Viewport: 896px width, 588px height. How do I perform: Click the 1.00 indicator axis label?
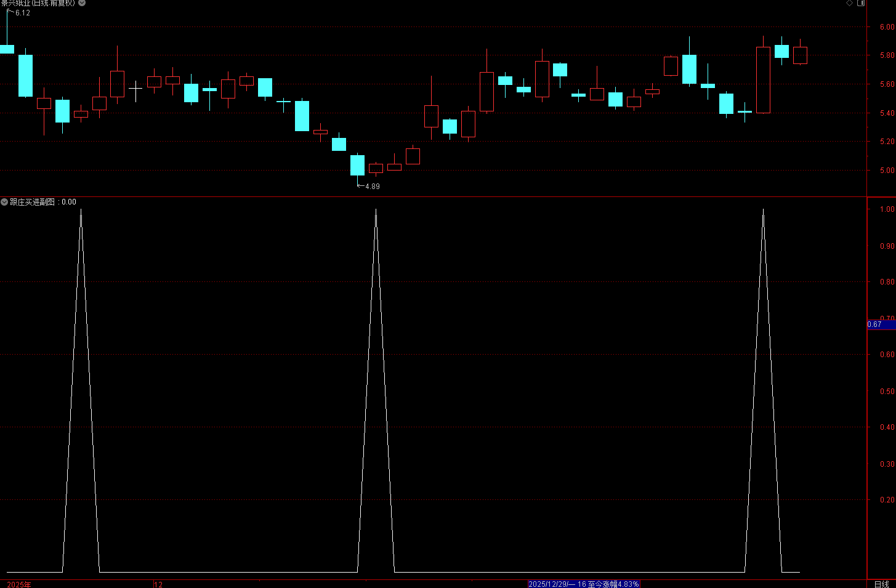[887, 209]
